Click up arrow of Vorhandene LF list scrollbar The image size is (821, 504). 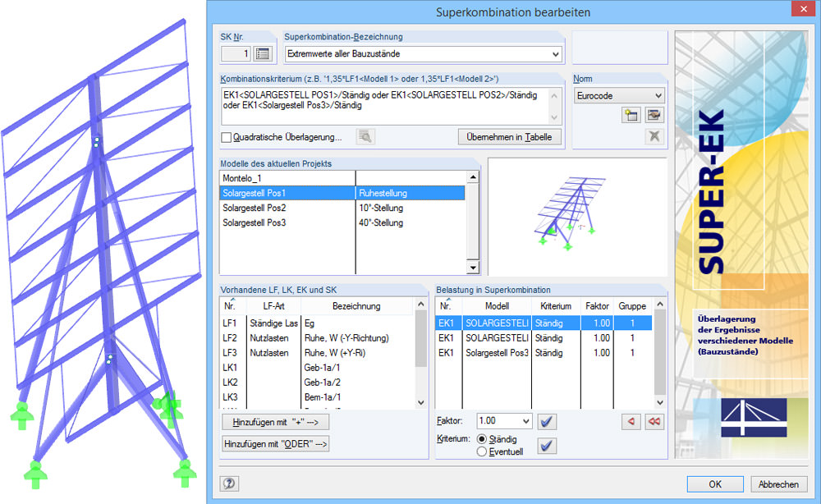[x=421, y=304]
